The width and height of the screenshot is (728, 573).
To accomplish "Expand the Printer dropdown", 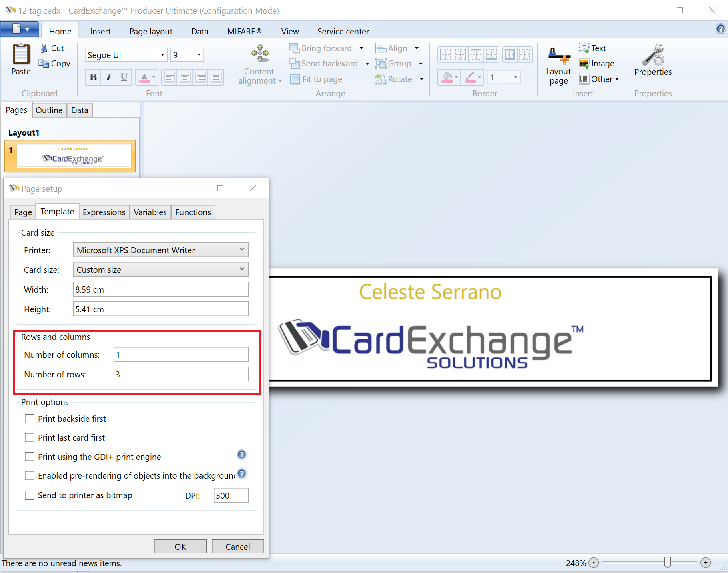I will (x=242, y=250).
